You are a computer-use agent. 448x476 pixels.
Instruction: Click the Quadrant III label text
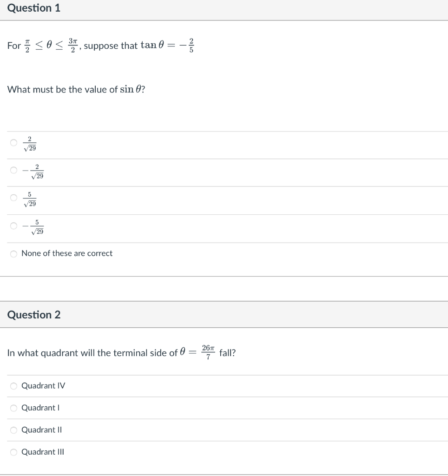click(x=43, y=452)
